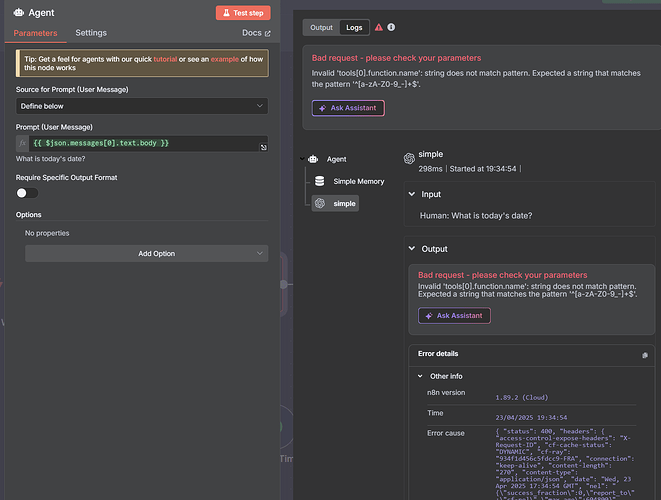Open expression editor expand icon
Image resolution: width=661 pixels, height=500 pixels.
click(x=263, y=147)
